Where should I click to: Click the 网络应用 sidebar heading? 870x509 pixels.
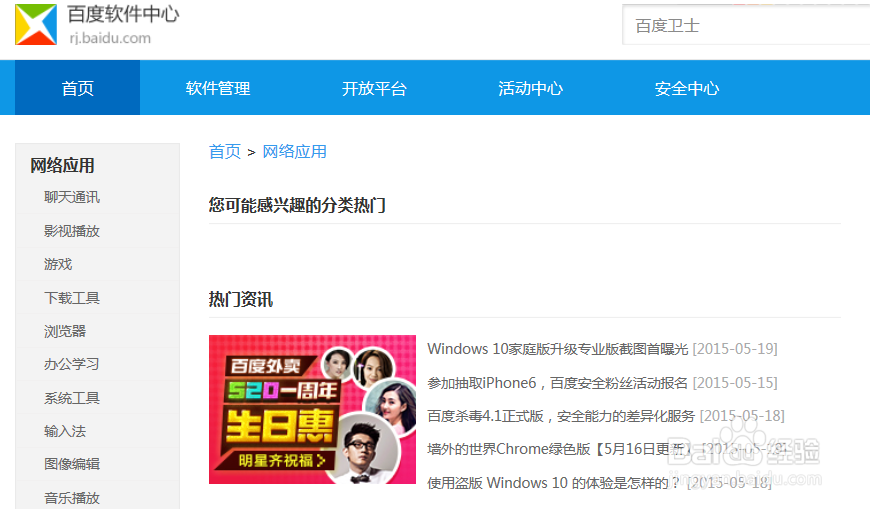[62, 165]
